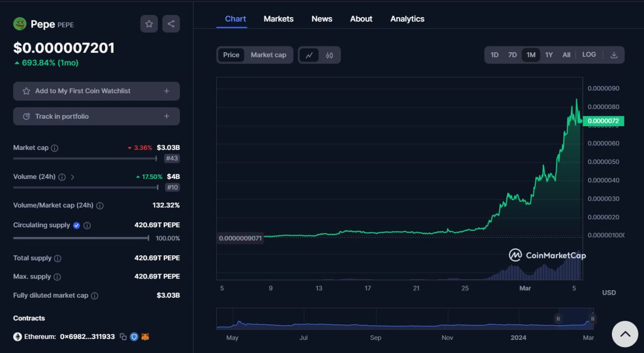The height and width of the screenshot is (353, 644).
Task: Click the Contracts section heading
Action: click(x=29, y=318)
